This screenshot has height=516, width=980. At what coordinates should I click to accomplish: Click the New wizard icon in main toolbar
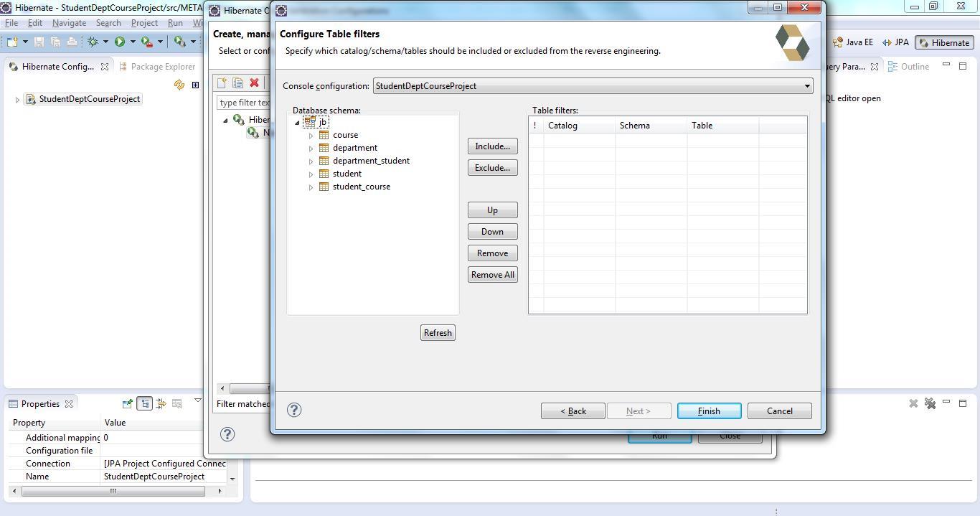click(x=12, y=42)
